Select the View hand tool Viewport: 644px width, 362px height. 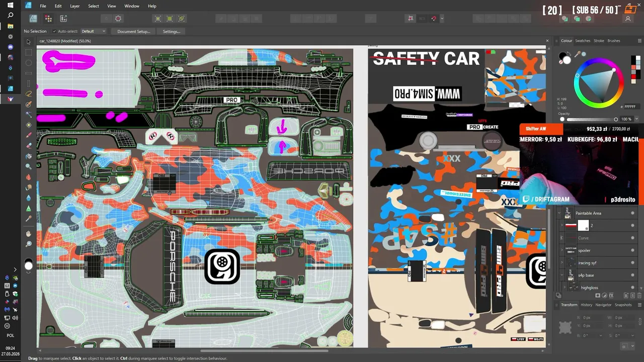[29, 234]
